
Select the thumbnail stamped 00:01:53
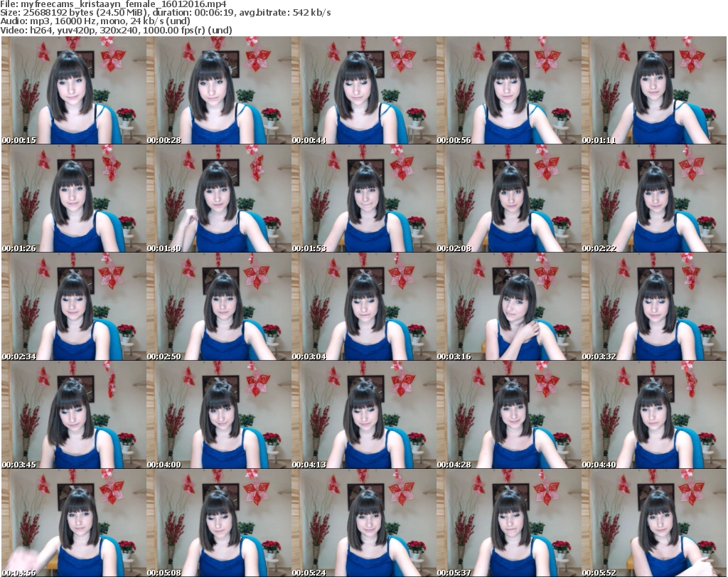coord(363,198)
